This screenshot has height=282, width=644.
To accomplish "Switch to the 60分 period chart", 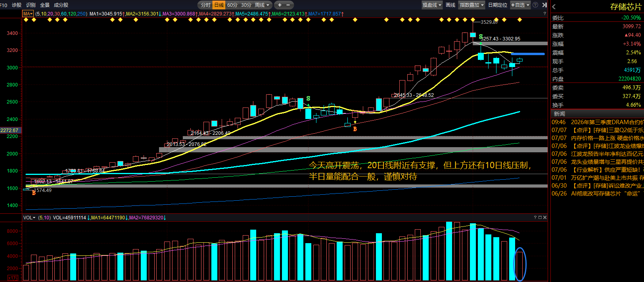I will pyautogui.click(x=232, y=5).
